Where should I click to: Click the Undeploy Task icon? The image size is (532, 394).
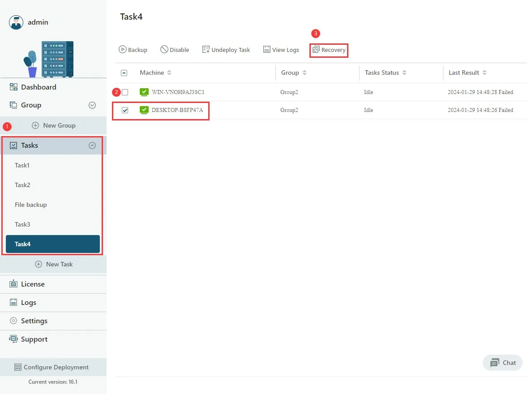click(206, 50)
